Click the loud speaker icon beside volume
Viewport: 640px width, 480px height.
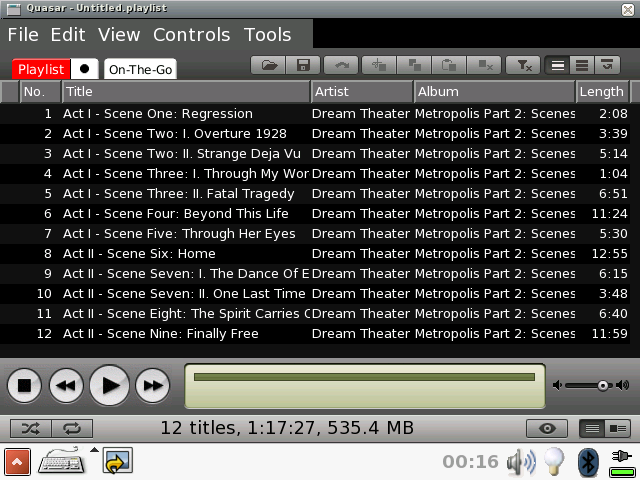coord(622,385)
